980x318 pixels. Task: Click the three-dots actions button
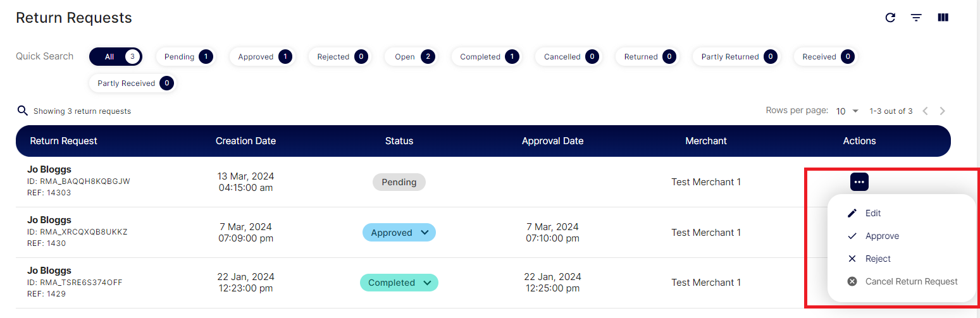point(859,182)
